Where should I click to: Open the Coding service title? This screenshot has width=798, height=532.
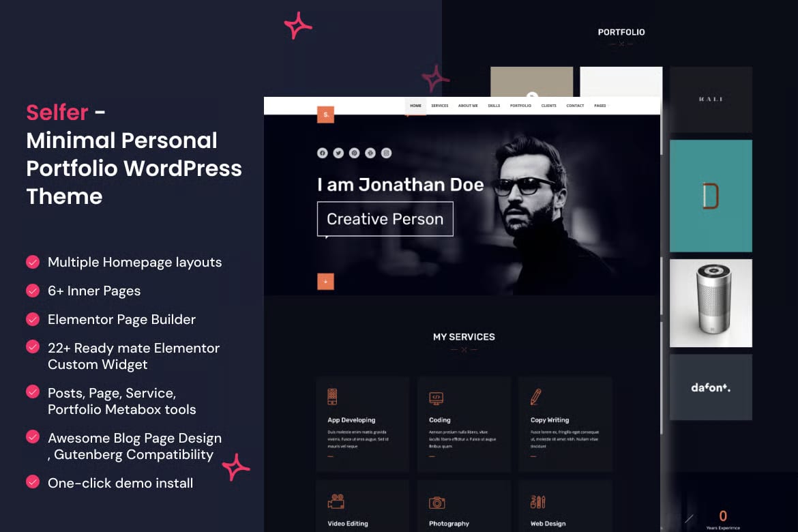click(x=440, y=420)
